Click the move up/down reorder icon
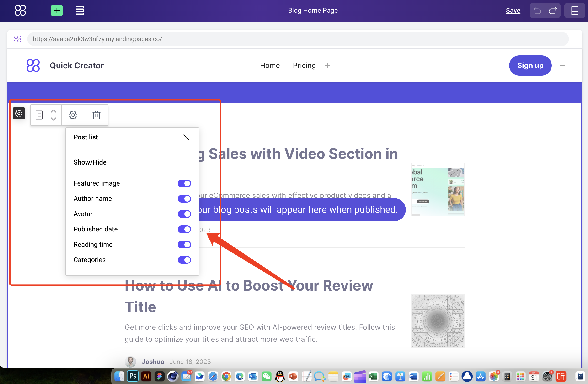This screenshot has height=384, width=588. (53, 115)
